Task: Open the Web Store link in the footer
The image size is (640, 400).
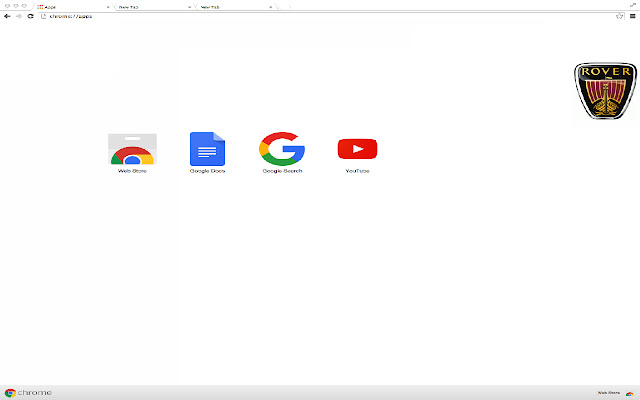Action: [615, 393]
